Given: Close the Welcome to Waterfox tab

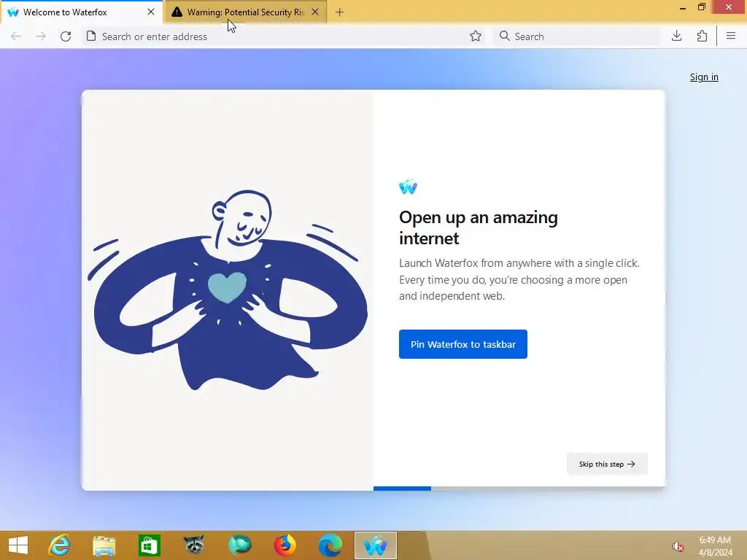Looking at the screenshot, I should pos(151,12).
